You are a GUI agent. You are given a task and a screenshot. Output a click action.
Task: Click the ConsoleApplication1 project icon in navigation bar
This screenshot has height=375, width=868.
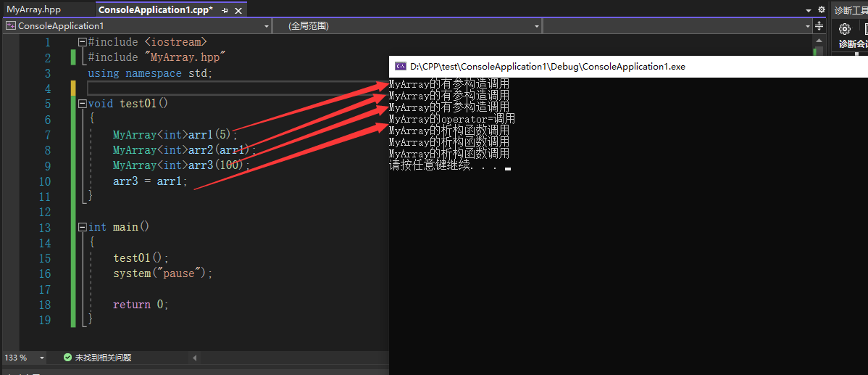pos(11,26)
